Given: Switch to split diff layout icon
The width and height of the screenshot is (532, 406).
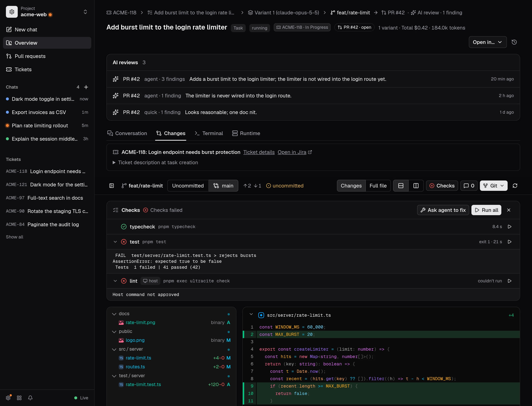Looking at the screenshot, I should (x=416, y=186).
